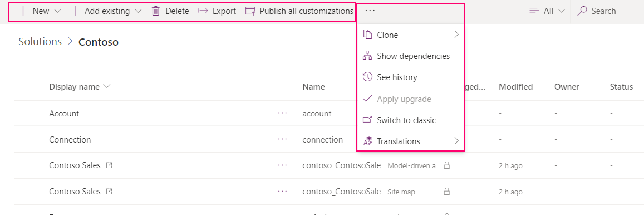
Task: Expand the All view filter chevron
Action: (x=562, y=11)
